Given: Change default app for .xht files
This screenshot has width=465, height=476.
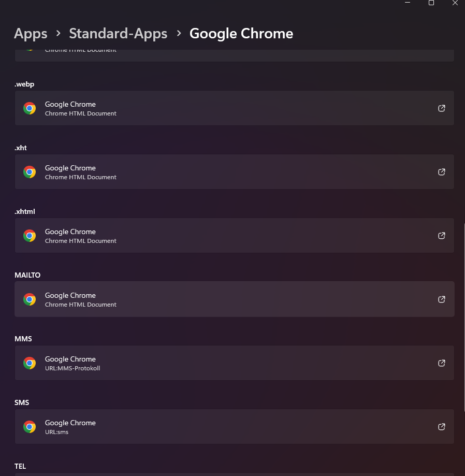Looking at the screenshot, I should [234, 172].
